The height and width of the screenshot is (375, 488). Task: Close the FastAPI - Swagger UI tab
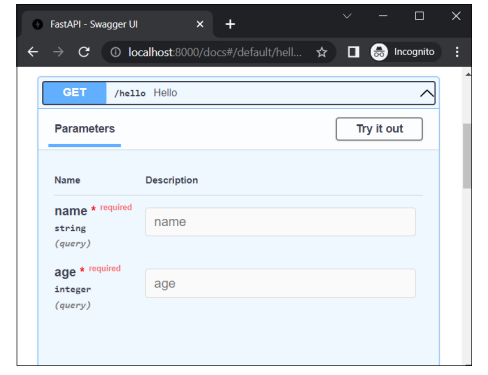[200, 24]
